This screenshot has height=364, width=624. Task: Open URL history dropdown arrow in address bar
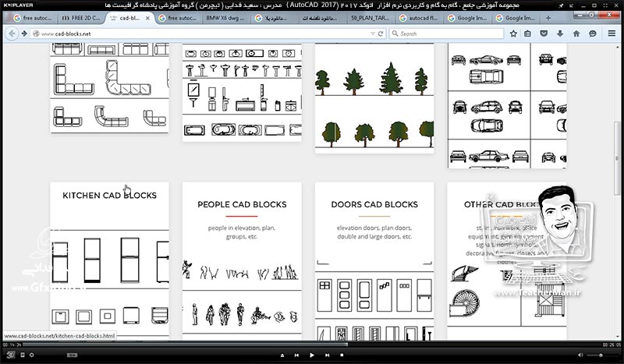point(373,34)
